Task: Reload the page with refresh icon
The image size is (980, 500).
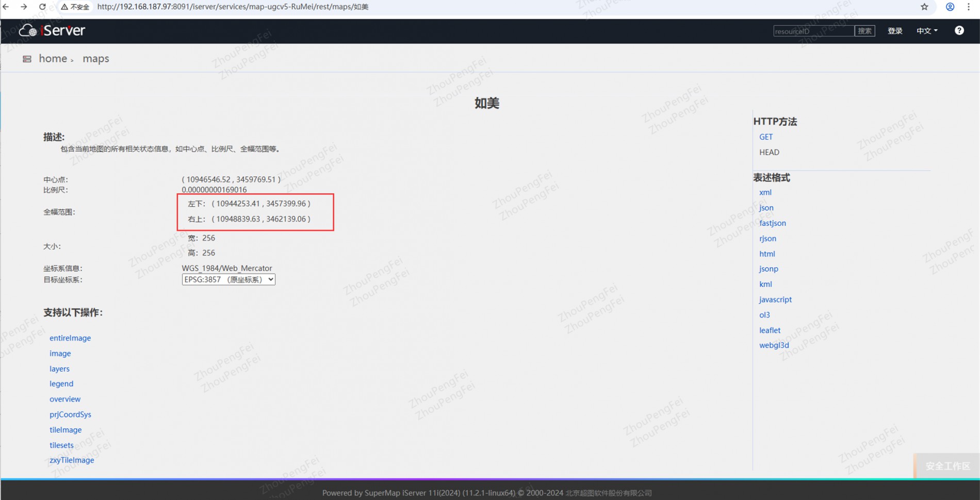Action: (x=42, y=7)
